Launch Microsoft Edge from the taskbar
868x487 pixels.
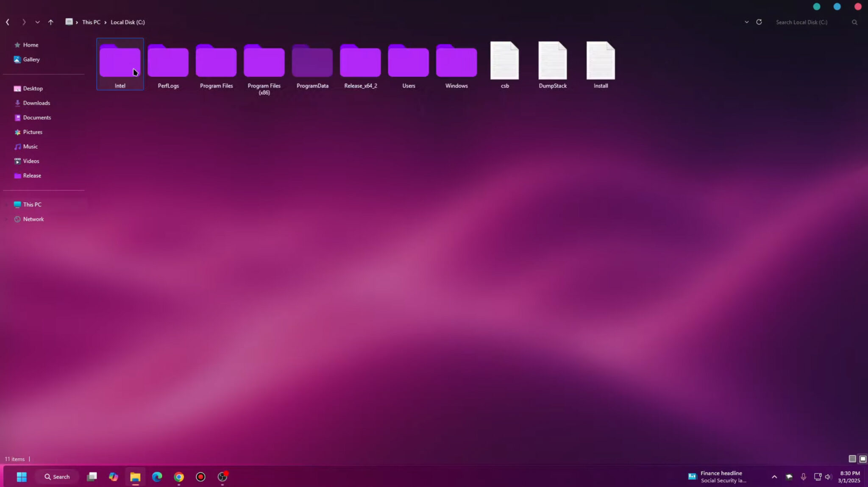click(x=156, y=476)
